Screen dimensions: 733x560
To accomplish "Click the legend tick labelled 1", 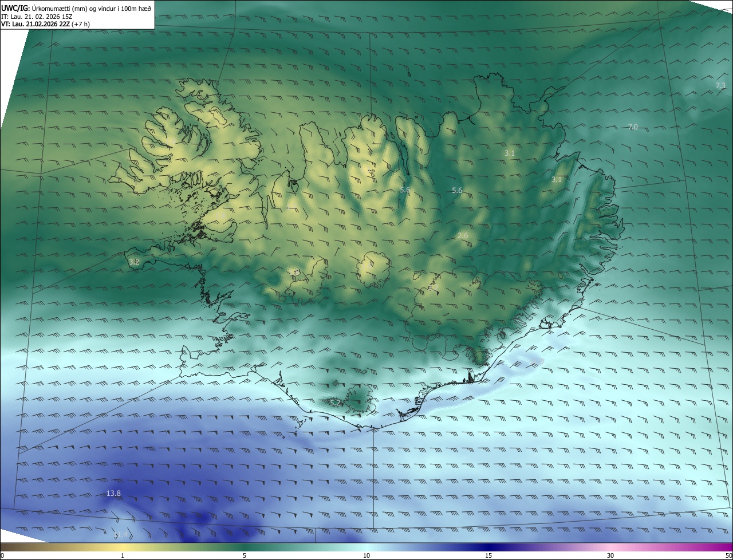I will pos(123,555).
